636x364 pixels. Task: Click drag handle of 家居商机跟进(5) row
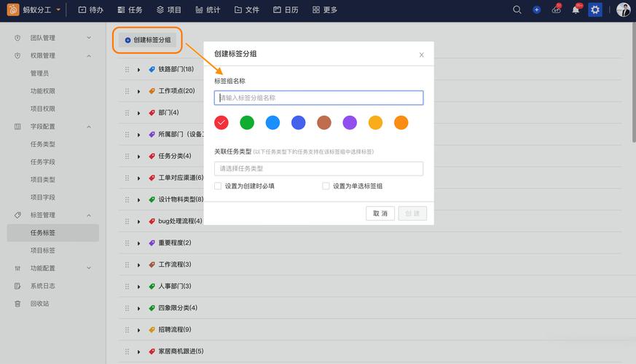click(x=127, y=352)
